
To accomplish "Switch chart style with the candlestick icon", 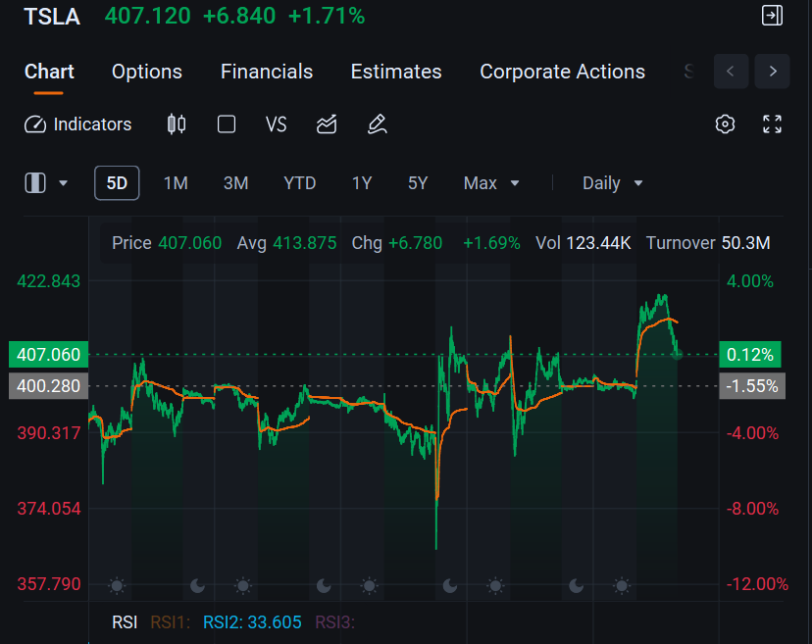I will pyautogui.click(x=177, y=124).
